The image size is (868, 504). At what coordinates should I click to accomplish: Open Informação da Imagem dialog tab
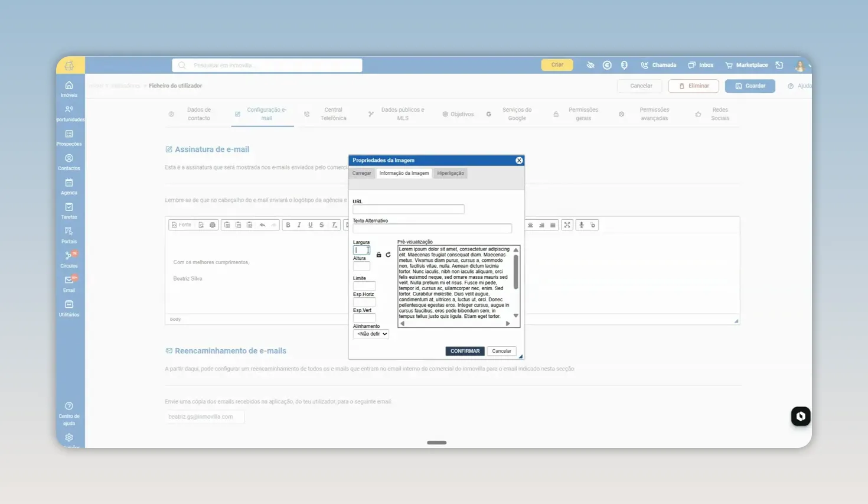[404, 173]
